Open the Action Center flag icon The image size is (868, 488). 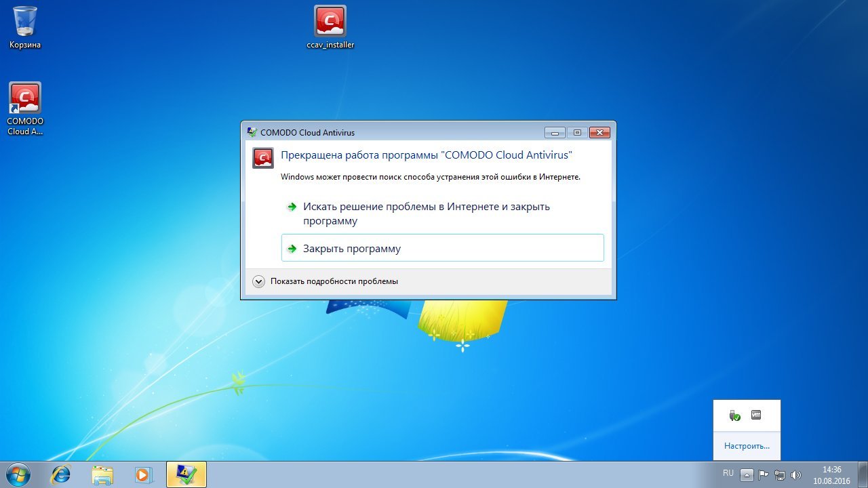tap(763, 475)
